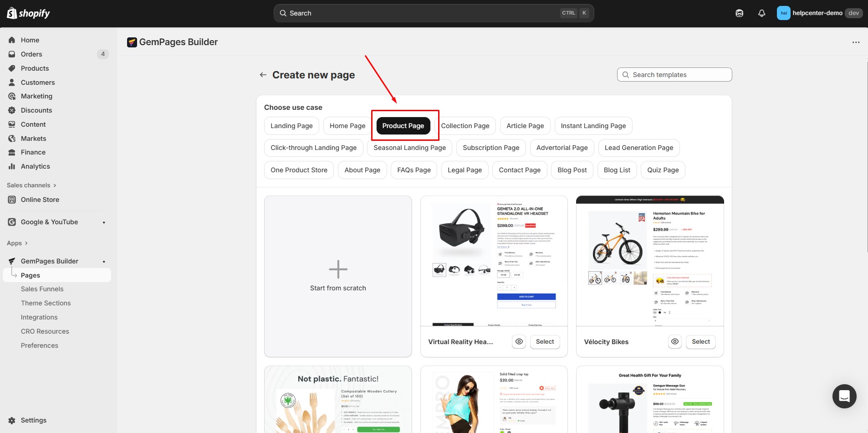868x433 pixels.
Task: Switch to the Collection Page use case
Action: (x=465, y=125)
